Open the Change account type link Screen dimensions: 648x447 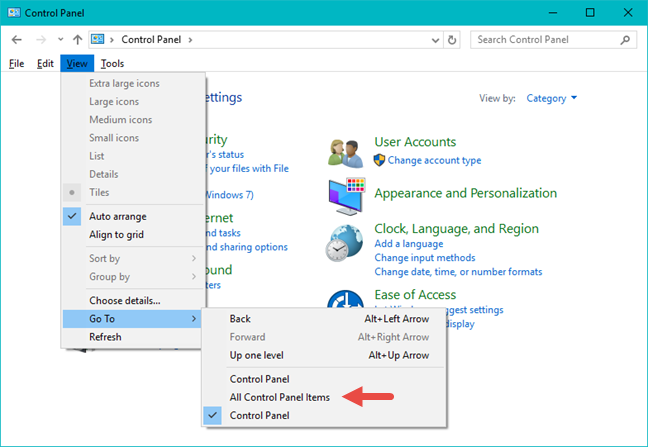coord(434,160)
